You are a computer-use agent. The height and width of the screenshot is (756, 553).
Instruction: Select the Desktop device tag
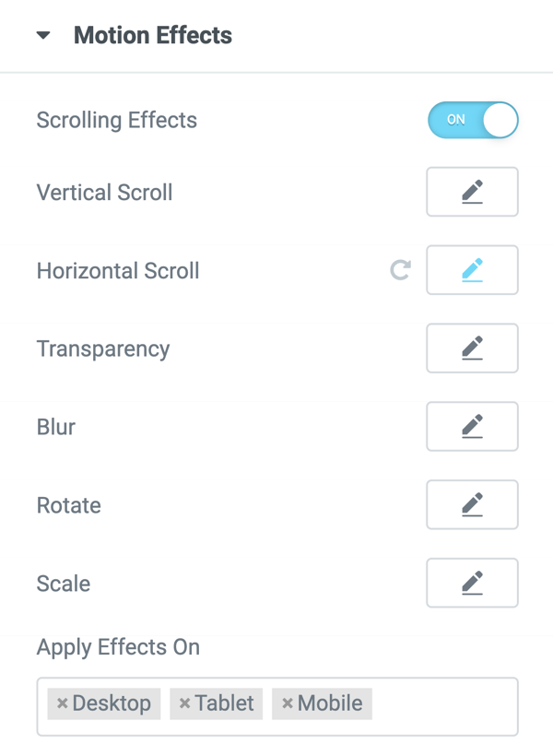click(112, 703)
